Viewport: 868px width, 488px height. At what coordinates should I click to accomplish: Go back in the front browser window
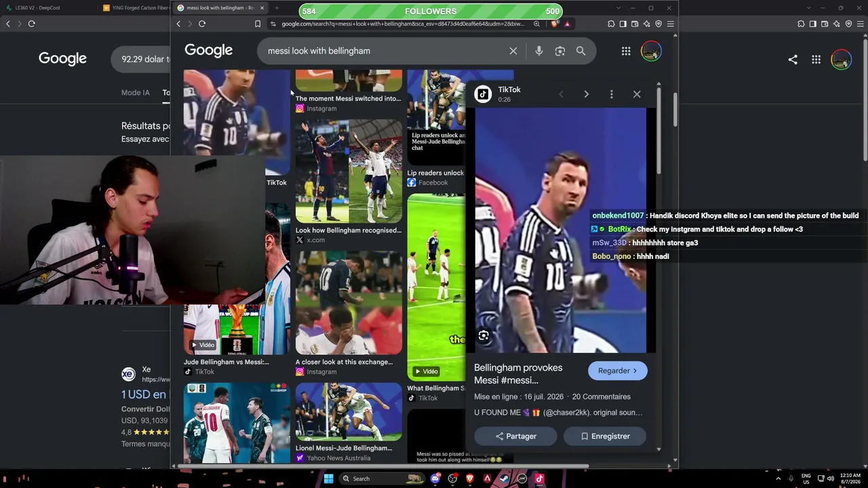coord(178,24)
